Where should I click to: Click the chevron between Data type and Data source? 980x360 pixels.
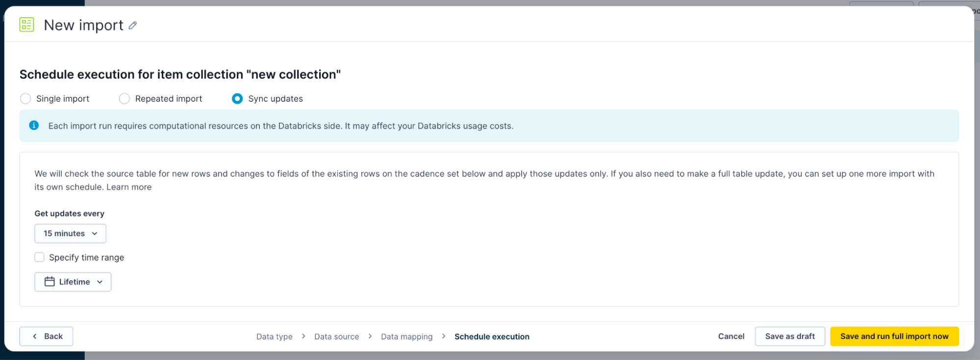click(303, 336)
